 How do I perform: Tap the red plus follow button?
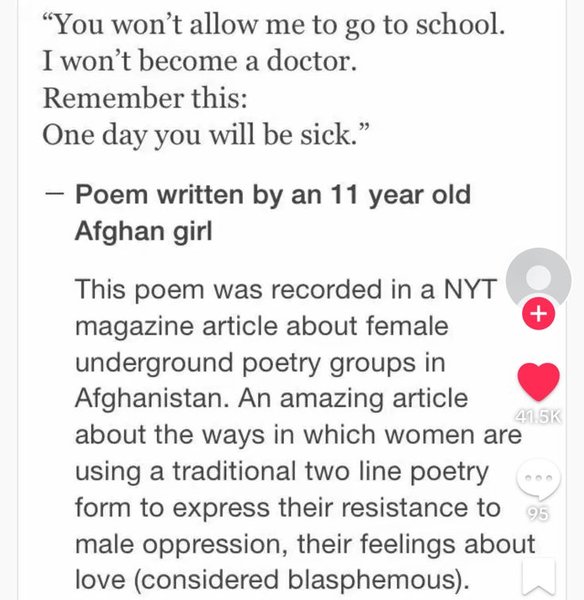[x=538, y=313]
